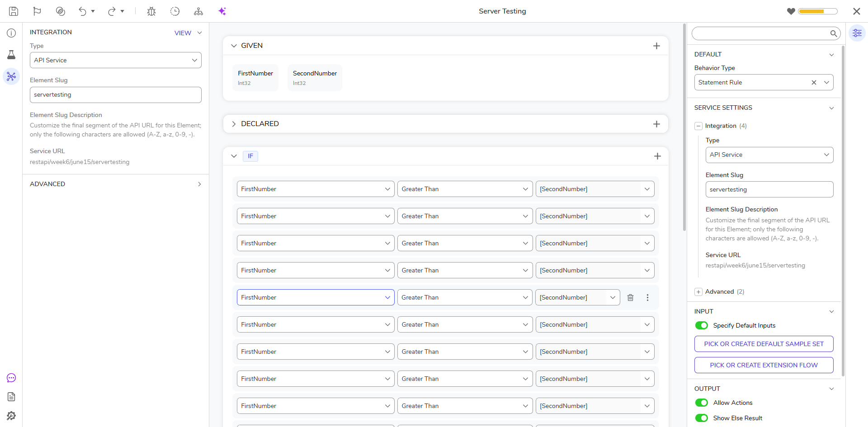This screenshot has width=868, height=427.
Task: Collapse the DEFAULT section
Action: 831,55
